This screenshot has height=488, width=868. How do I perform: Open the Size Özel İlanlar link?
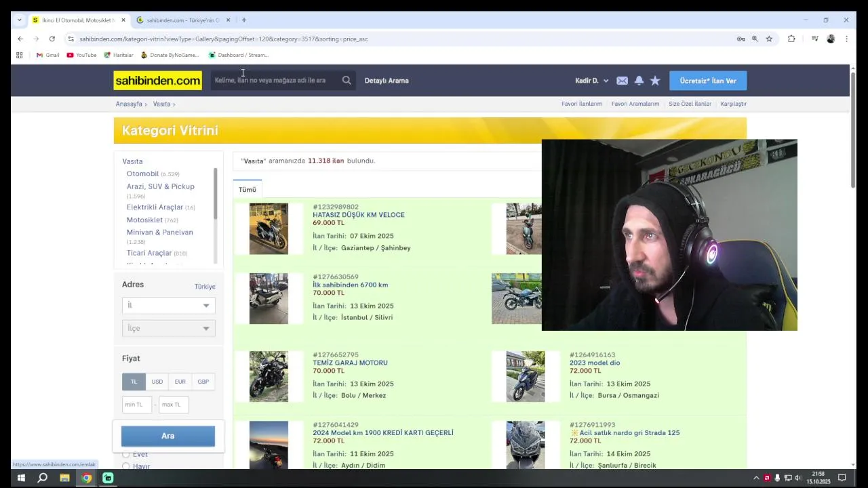(690, 104)
